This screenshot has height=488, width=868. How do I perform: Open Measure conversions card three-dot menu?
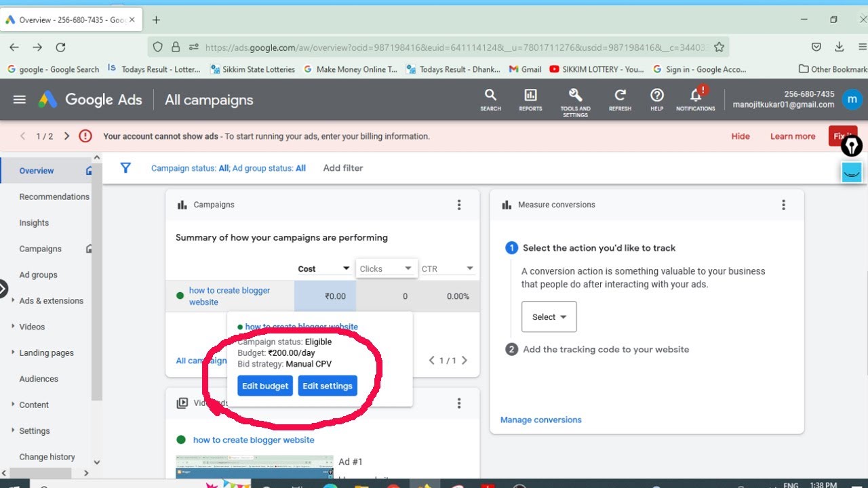(x=783, y=205)
